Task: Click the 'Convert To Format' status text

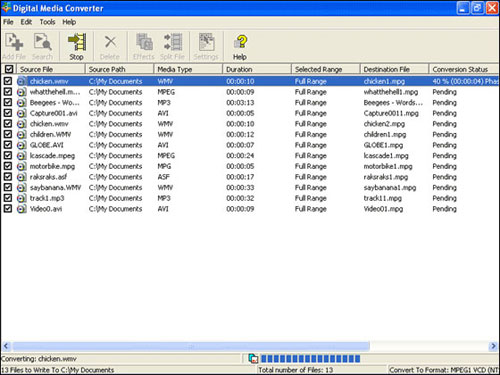Action: tap(444, 370)
